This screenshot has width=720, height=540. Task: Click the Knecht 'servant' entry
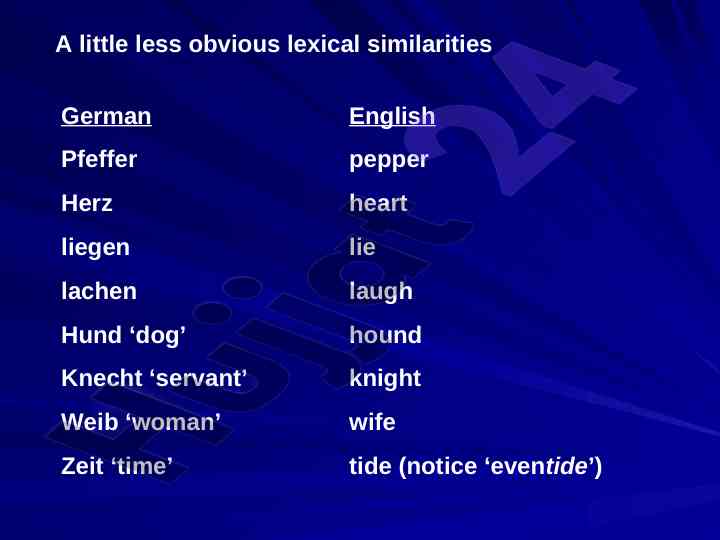[154, 378]
